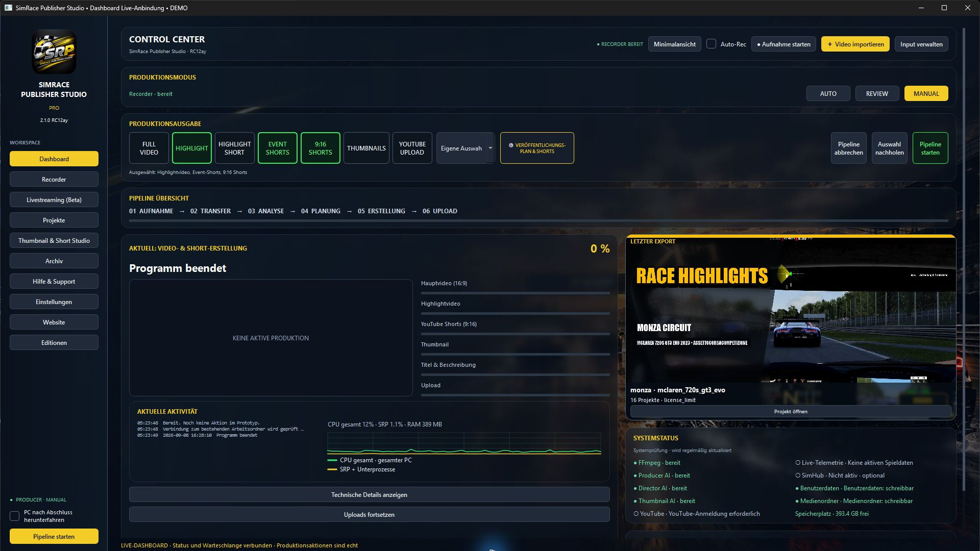Toggle the EVENT SHORTS output option
The height and width of the screenshot is (551, 980).
(x=278, y=148)
